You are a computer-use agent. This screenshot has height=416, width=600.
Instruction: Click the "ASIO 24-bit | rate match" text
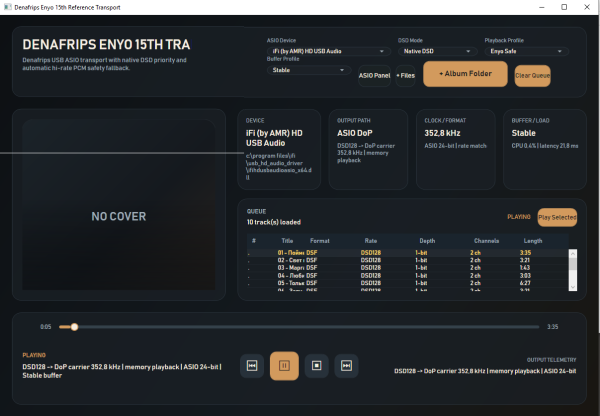pyautogui.click(x=455, y=146)
